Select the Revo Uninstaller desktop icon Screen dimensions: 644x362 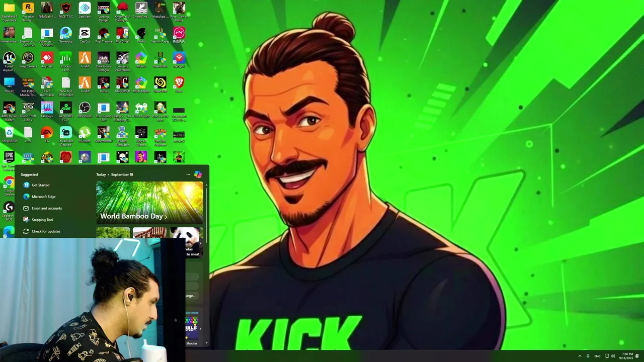(x=47, y=86)
